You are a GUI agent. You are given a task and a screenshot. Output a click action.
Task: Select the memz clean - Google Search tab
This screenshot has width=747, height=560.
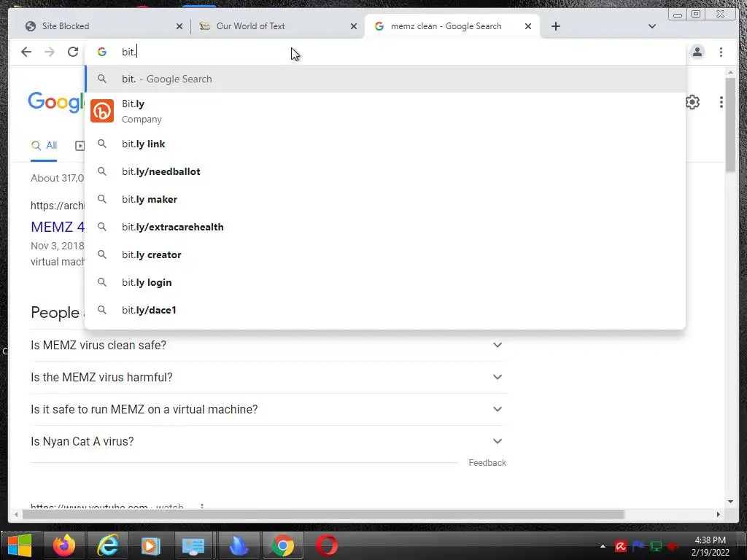tap(452, 26)
